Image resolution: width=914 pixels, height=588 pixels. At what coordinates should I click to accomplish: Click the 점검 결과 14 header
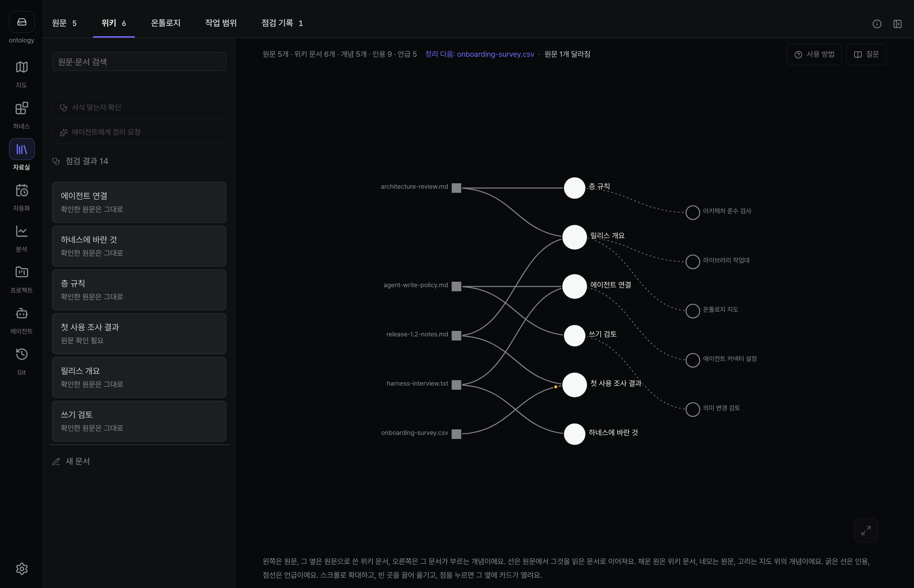(80, 161)
